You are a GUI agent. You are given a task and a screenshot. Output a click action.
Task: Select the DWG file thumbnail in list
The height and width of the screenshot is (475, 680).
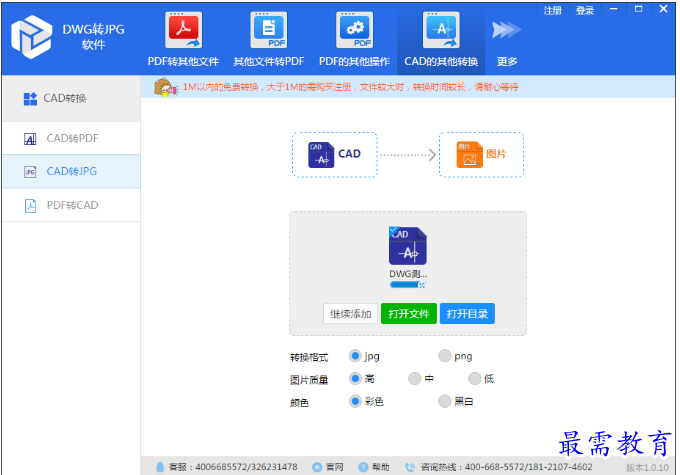(x=408, y=246)
